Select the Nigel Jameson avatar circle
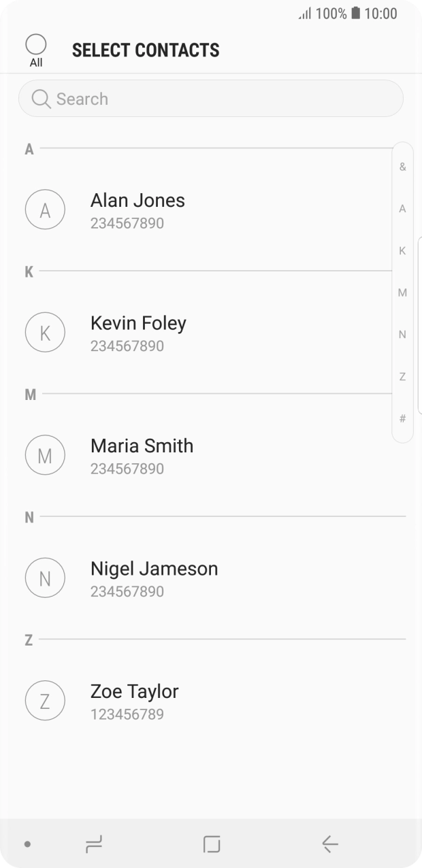The width and height of the screenshot is (422, 868). [45, 578]
